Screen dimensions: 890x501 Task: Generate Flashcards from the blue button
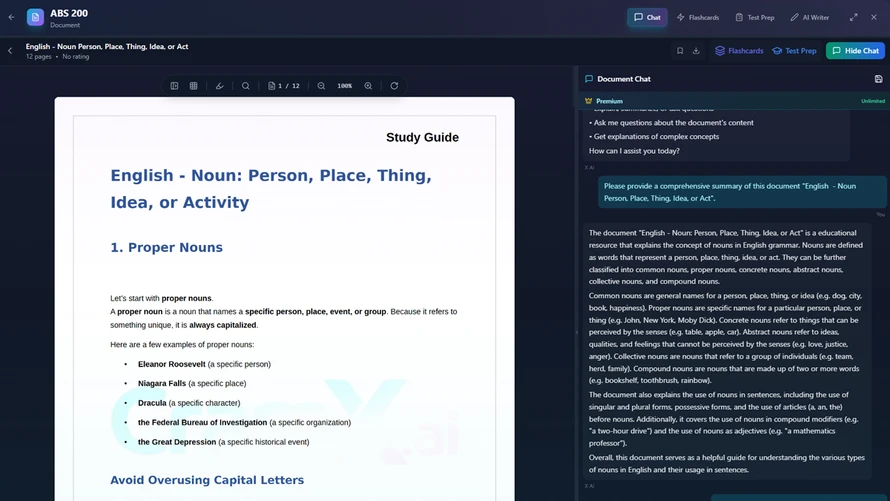(x=739, y=50)
